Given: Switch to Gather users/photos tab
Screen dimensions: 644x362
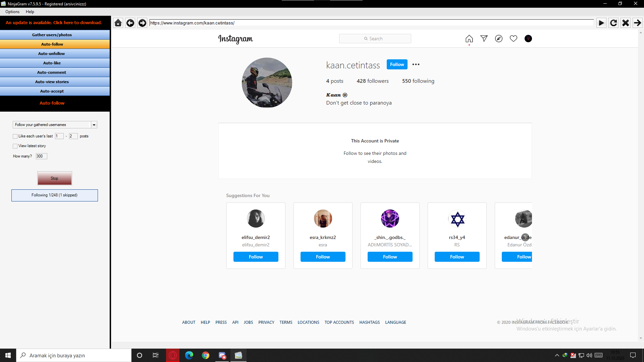Looking at the screenshot, I should (55, 35).
